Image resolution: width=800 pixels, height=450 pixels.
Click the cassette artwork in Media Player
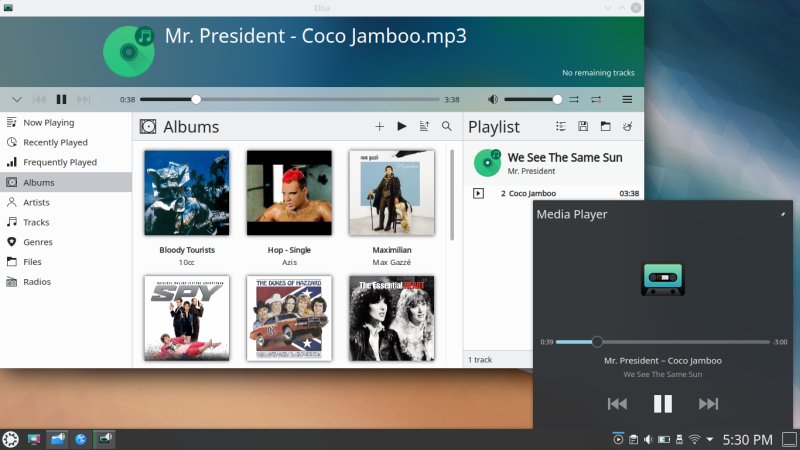coord(663,280)
